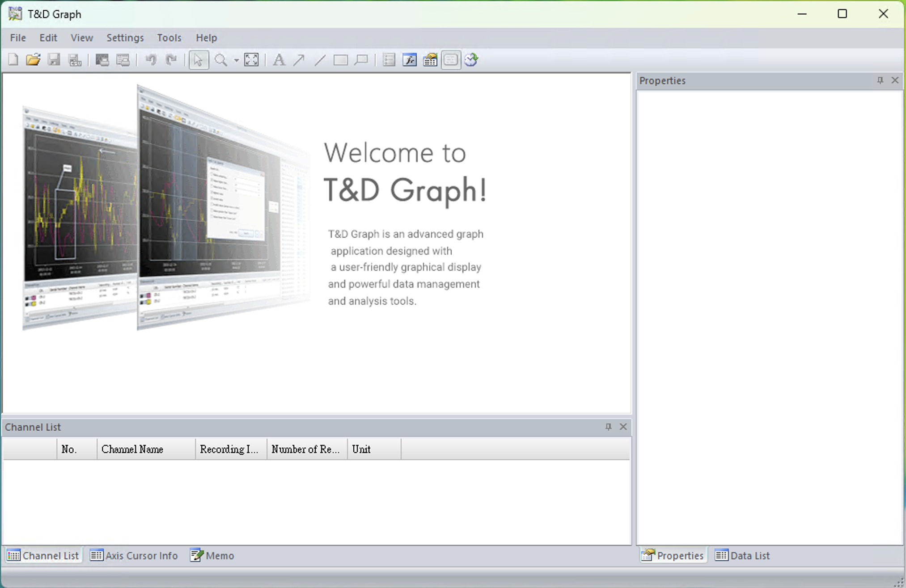Click the Open file folder icon
Image resolution: width=906 pixels, height=588 pixels.
pyautogui.click(x=33, y=59)
